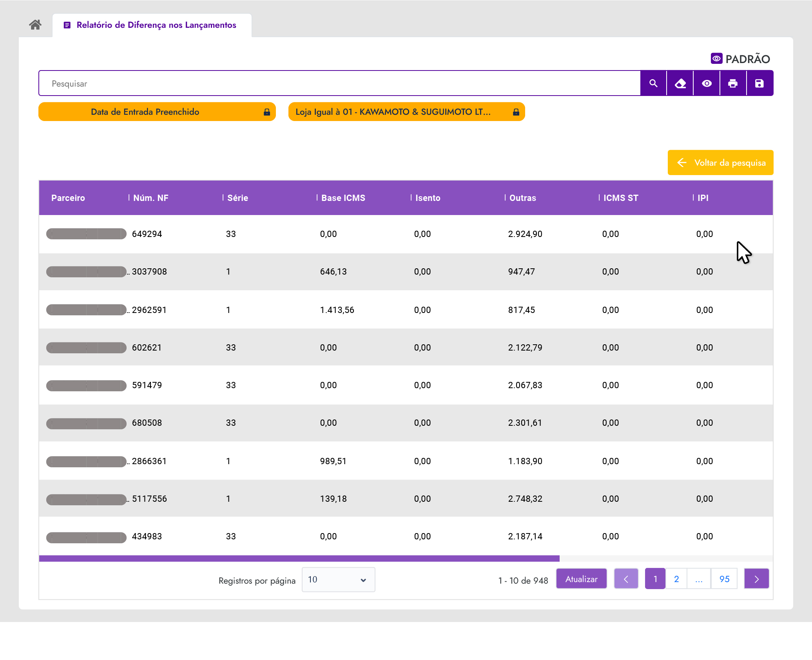Clear filters with the eraser icon
812x660 pixels.
point(680,83)
